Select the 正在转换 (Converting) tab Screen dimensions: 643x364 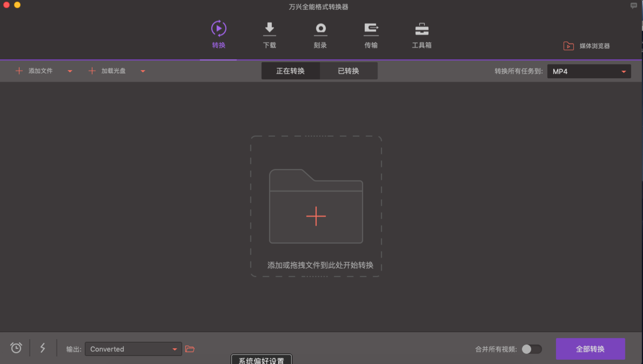point(291,70)
